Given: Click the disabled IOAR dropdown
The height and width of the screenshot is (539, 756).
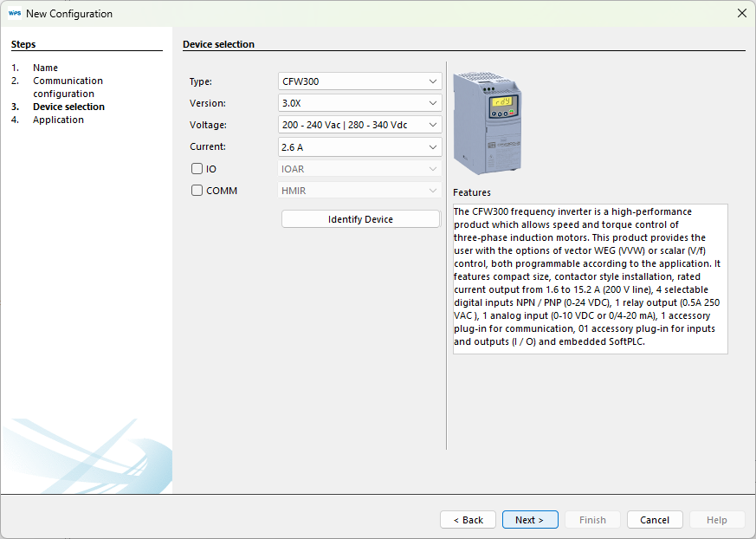Looking at the screenshot, I should pos(359,168).
